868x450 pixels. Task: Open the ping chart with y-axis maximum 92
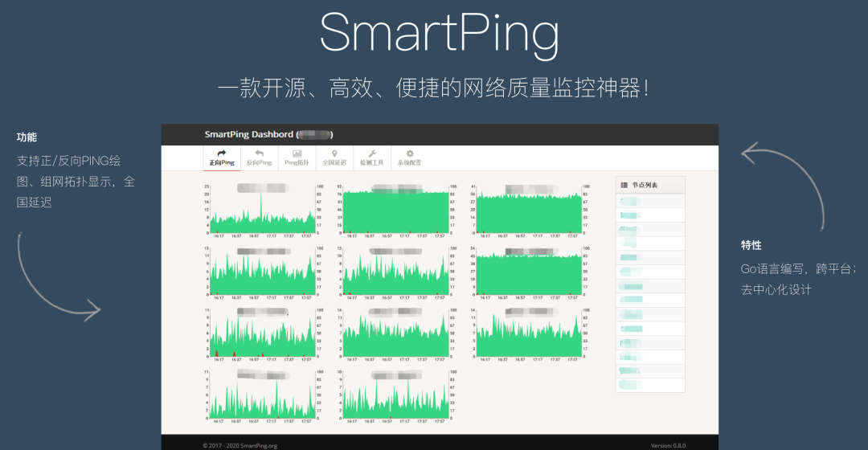(x=396, y=211)
